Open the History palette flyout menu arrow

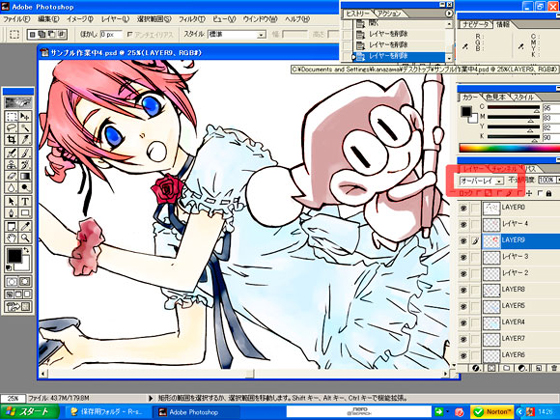[x=449, y=13]
